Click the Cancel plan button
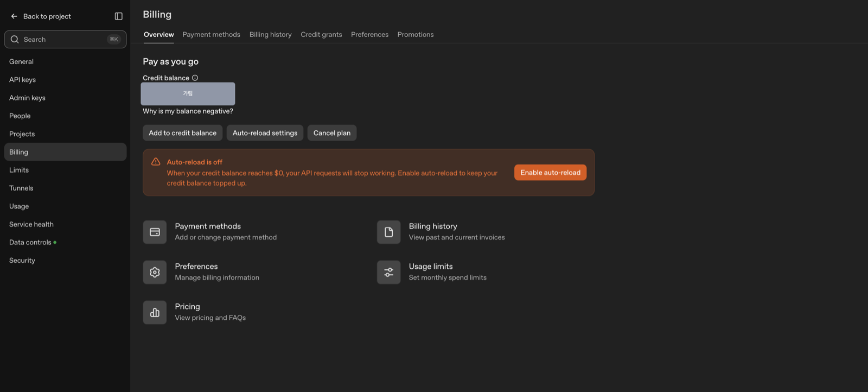Viewport: 868px width, 392px height. pos(332,133)
